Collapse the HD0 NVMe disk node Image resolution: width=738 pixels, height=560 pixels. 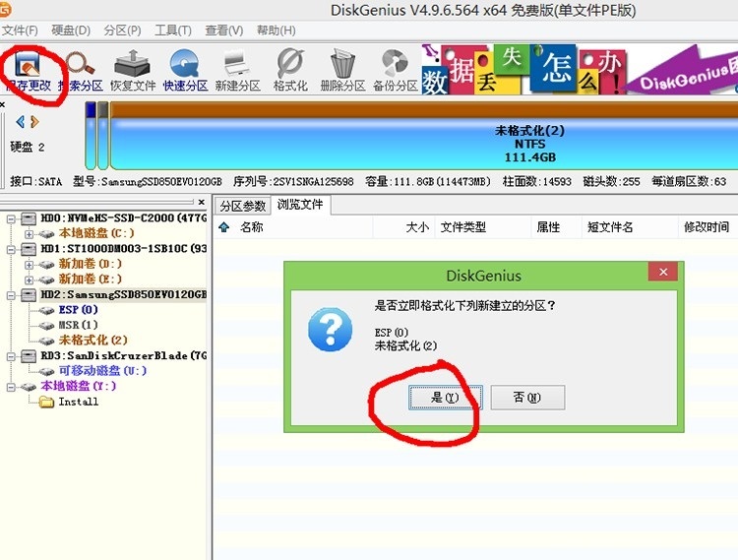click(11, 218)
